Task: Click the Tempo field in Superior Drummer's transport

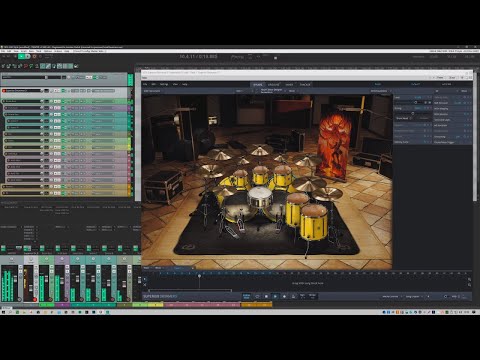Action: click(312, 296)
